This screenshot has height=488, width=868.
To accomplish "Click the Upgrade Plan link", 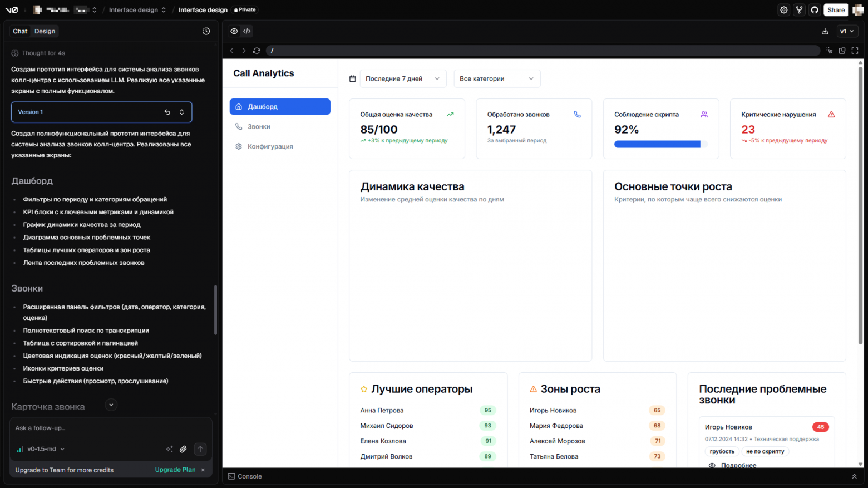I will pos(175,470).
